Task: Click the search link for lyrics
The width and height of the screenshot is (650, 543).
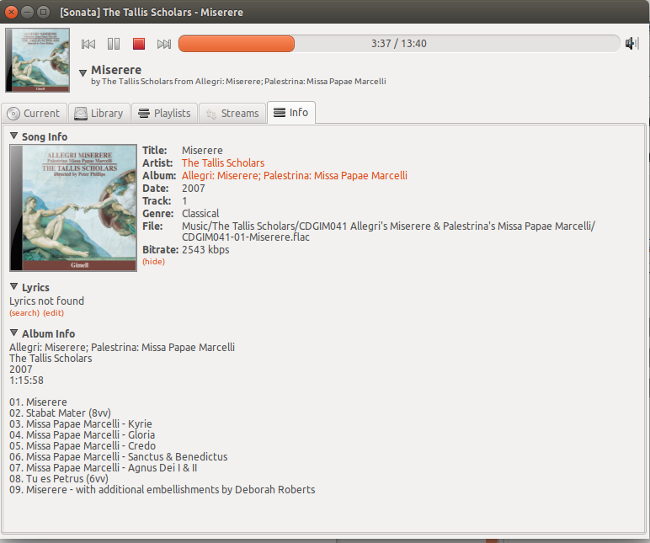Action: tap(24, 313)
